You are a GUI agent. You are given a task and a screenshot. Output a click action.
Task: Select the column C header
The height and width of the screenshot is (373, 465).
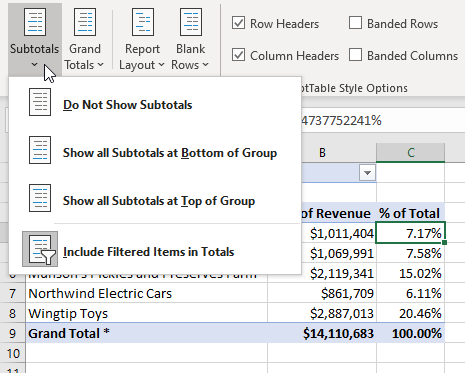pyautogui.click(x=411, y=153)
